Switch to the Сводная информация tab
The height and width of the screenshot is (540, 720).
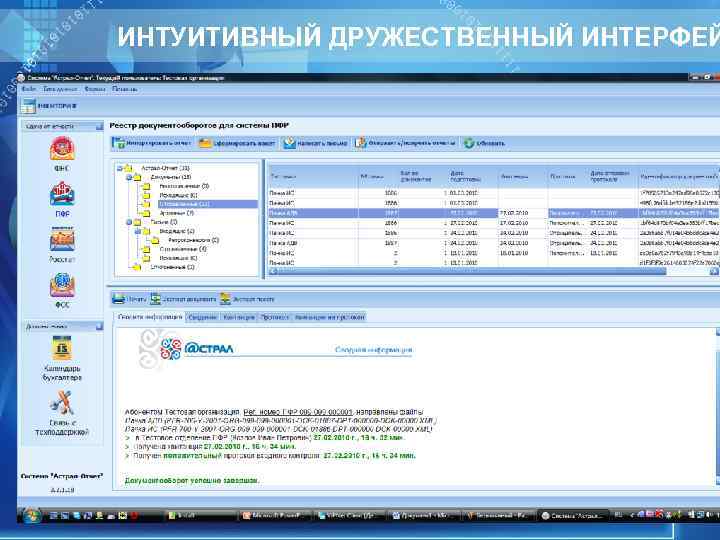click(150, 317)
